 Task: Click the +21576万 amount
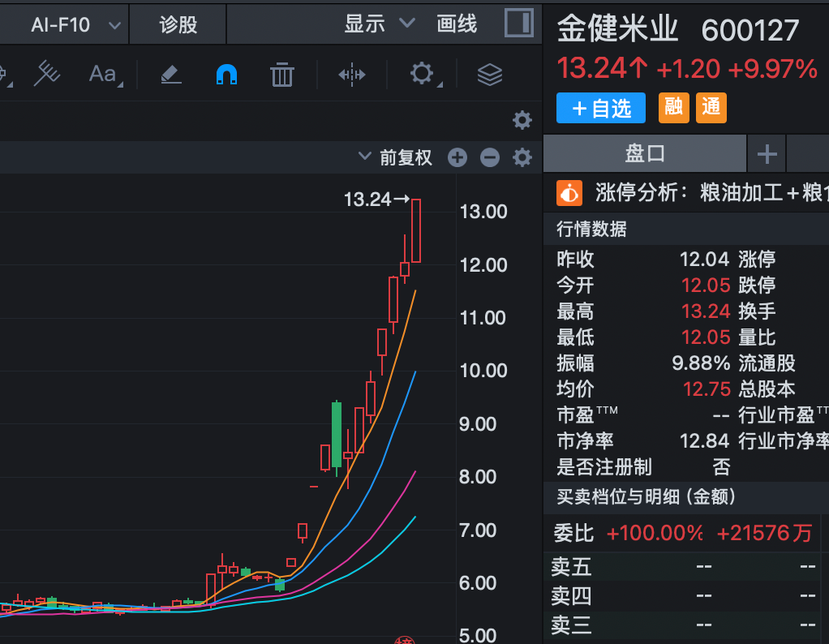764,533
